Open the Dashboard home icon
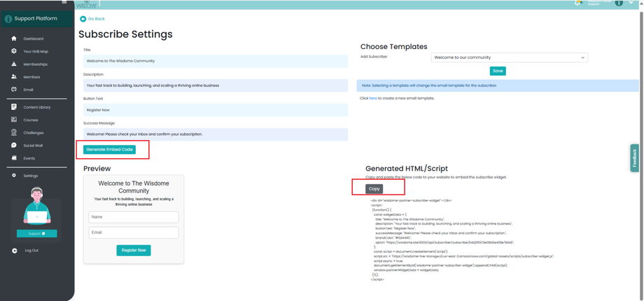 pyautogui.click(x=14, y=38)
